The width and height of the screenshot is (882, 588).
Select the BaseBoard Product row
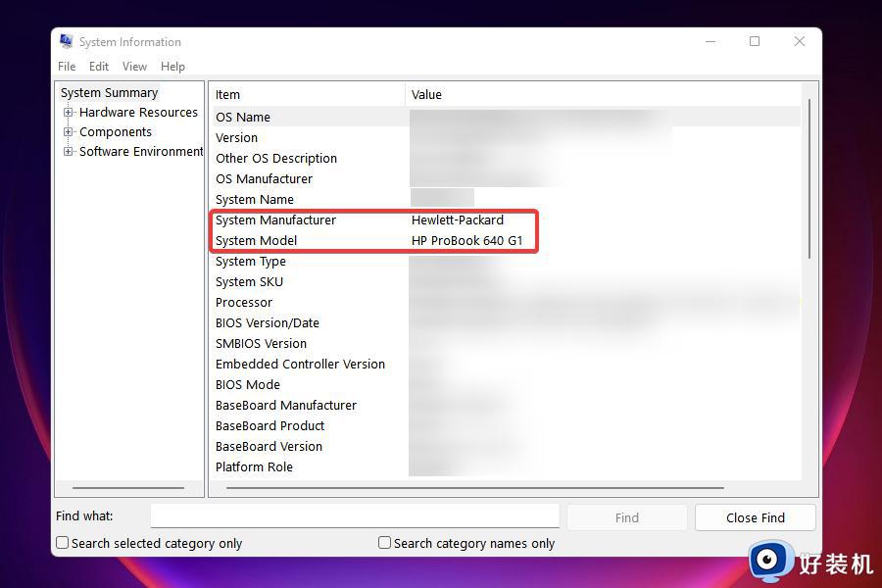pos(507,426)
